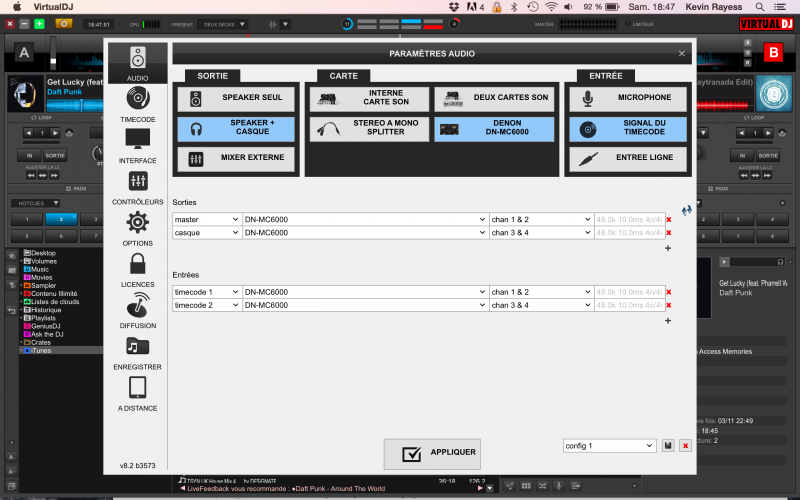Select MICROPHONE input option

(x=628, y=98)
